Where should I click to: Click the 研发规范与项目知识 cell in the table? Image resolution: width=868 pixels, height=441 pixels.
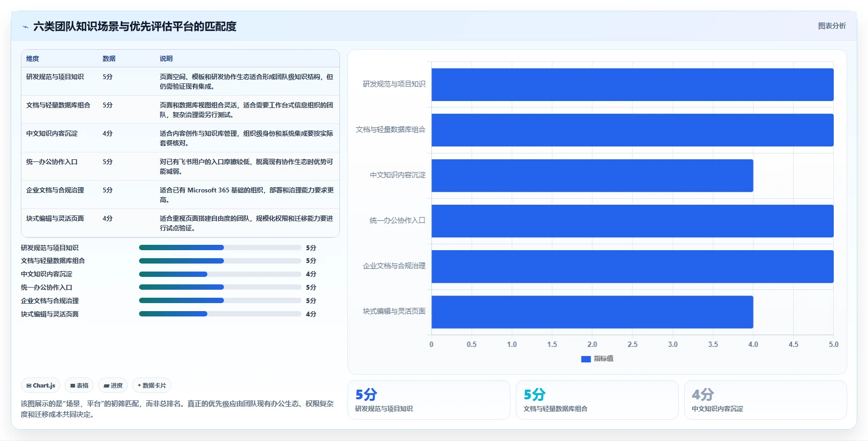coord(55,77)
